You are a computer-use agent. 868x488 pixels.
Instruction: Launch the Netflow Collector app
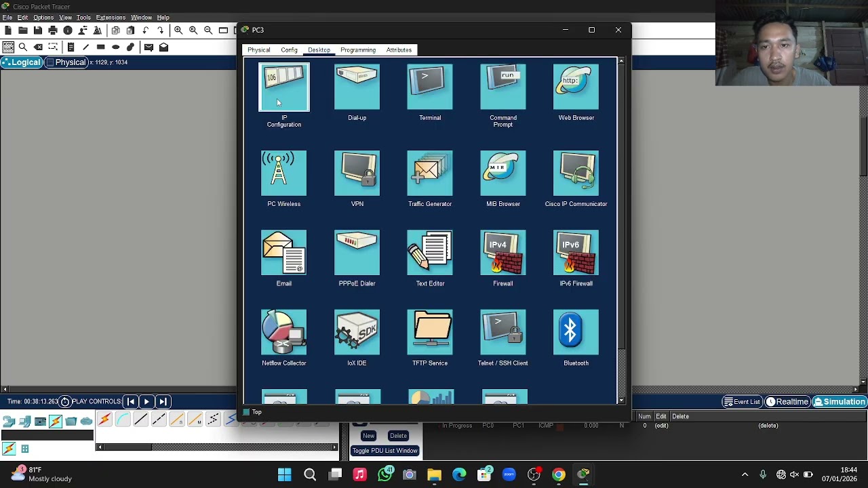(x=284, y=332)
